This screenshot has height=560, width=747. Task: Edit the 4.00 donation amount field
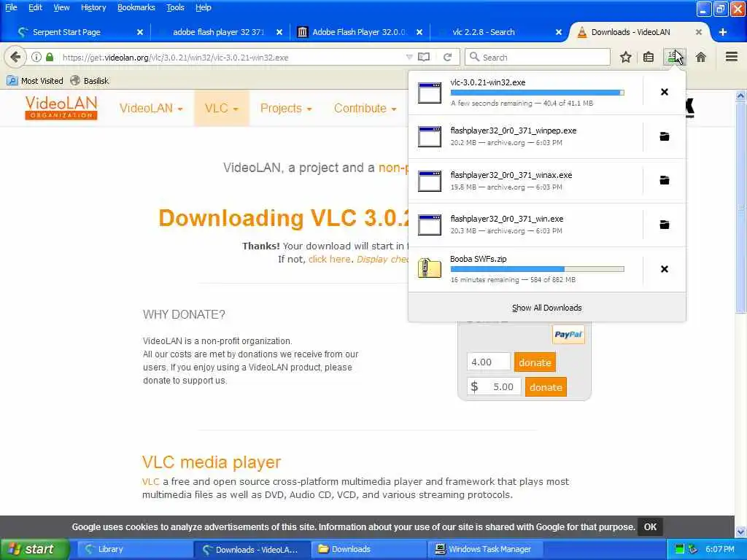tap(489, 362)
